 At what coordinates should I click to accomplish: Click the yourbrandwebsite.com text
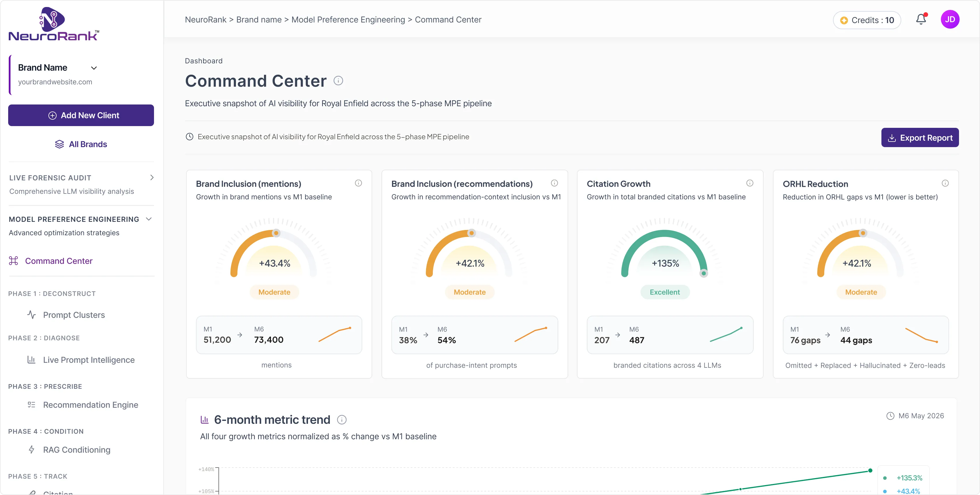click(x=55, y=82)
